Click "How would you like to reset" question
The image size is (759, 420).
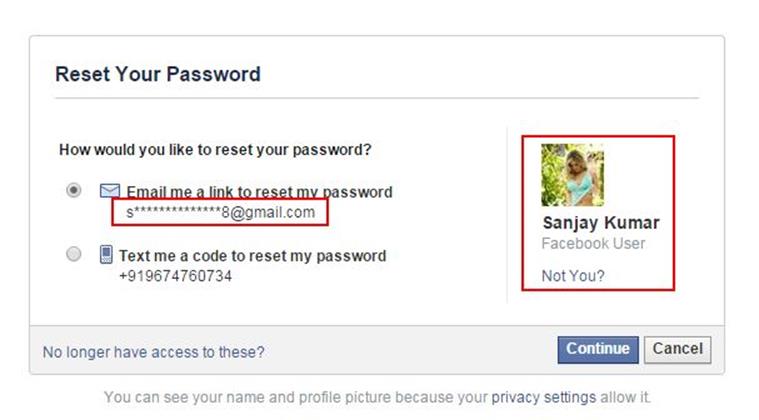coord(215,150)
